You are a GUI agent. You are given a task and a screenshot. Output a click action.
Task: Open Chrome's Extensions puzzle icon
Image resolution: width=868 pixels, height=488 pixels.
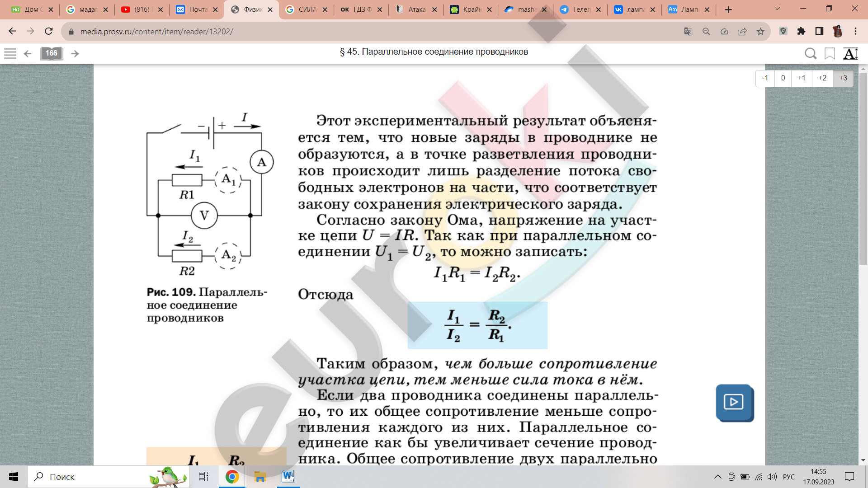click(801, 31)
